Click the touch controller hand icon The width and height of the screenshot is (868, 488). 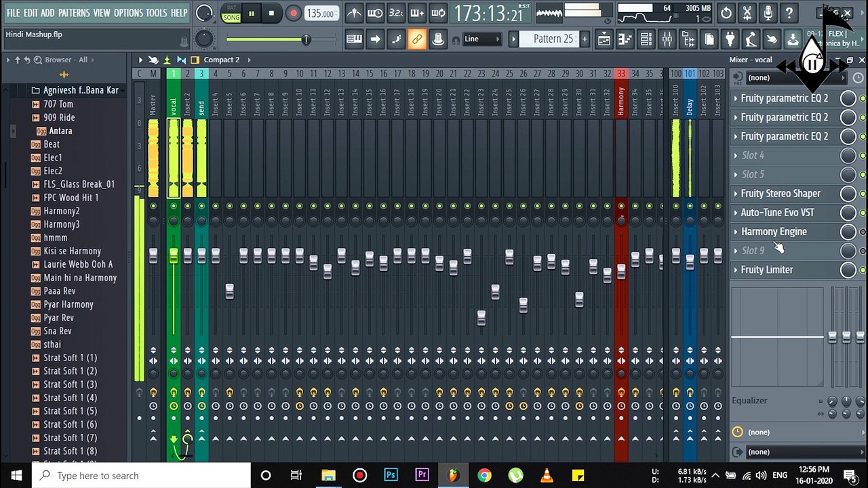772,39
